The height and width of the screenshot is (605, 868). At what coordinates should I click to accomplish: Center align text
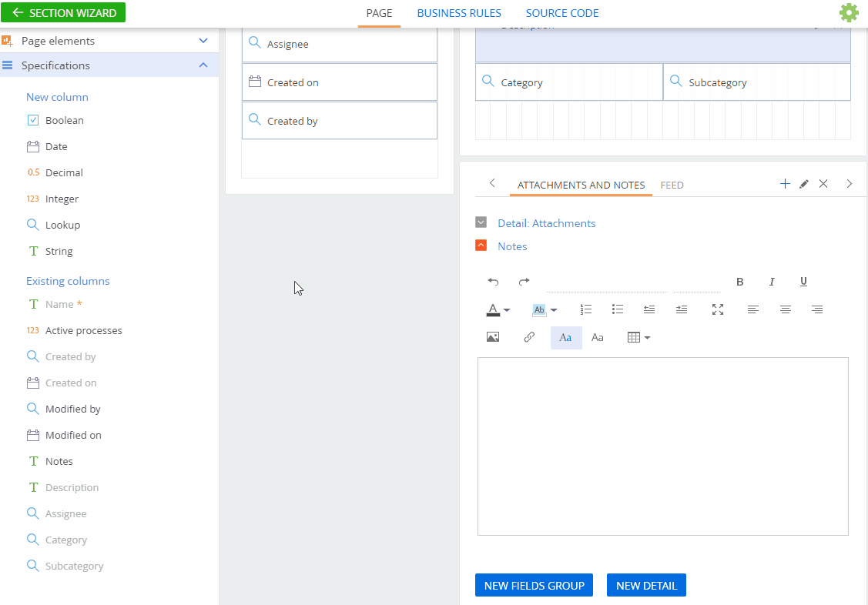pos(785,309)
